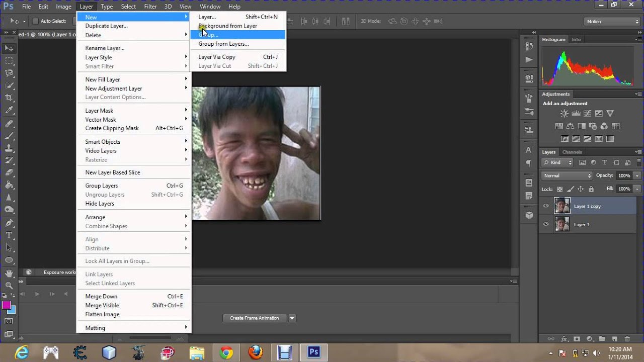Open the Motion workspace dropdown
The image size is (644, 362).
pyautogui.click(x=611, y=22)
